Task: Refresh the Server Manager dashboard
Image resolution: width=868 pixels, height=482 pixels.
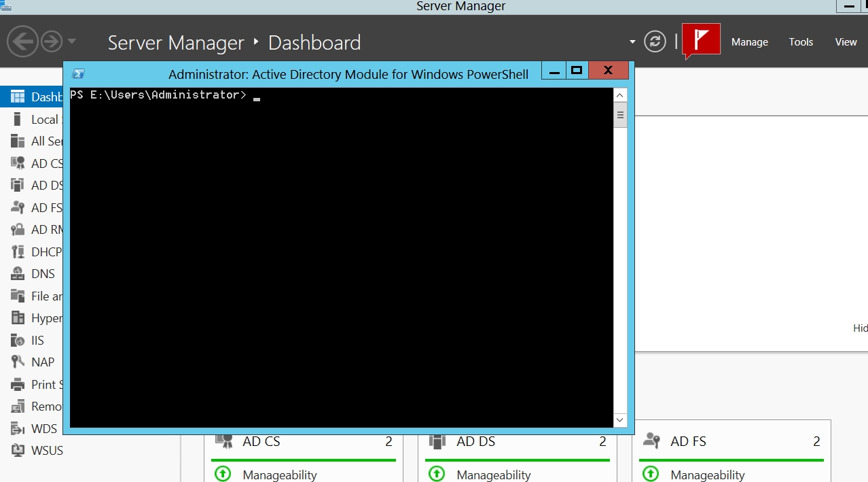Action: click(x=655, y=42)
